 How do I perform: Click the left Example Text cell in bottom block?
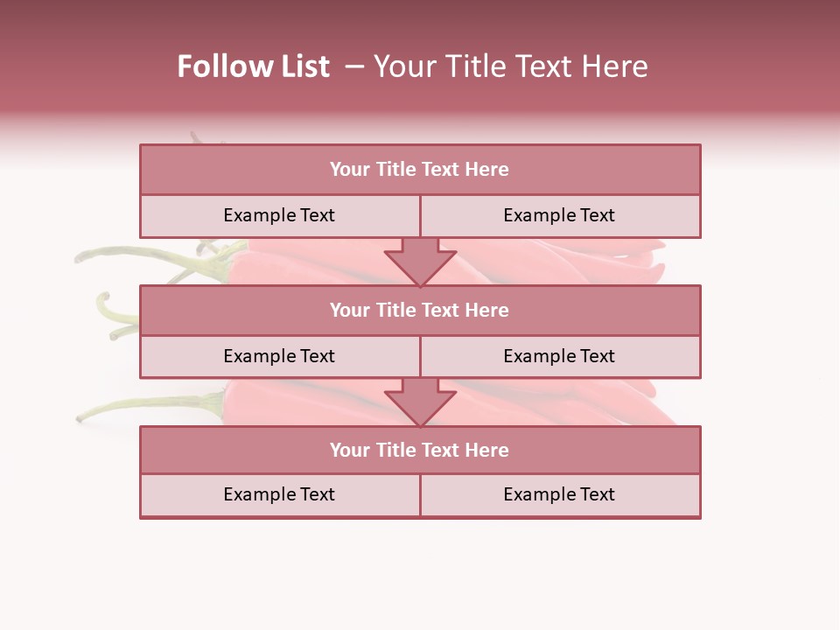[279, 494]
